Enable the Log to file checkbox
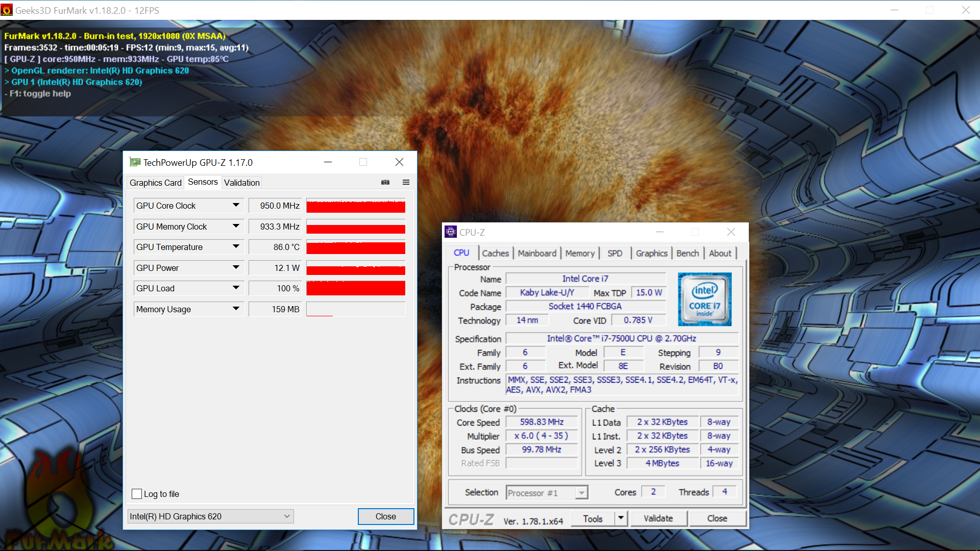980x551 pixels. (137, 494)
